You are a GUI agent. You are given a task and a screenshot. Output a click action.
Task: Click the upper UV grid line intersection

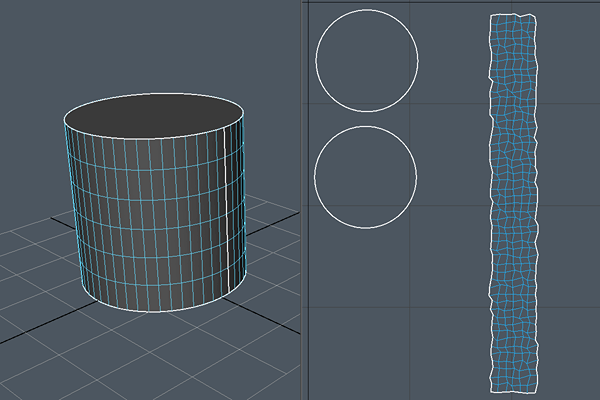(x=411, y=101)
